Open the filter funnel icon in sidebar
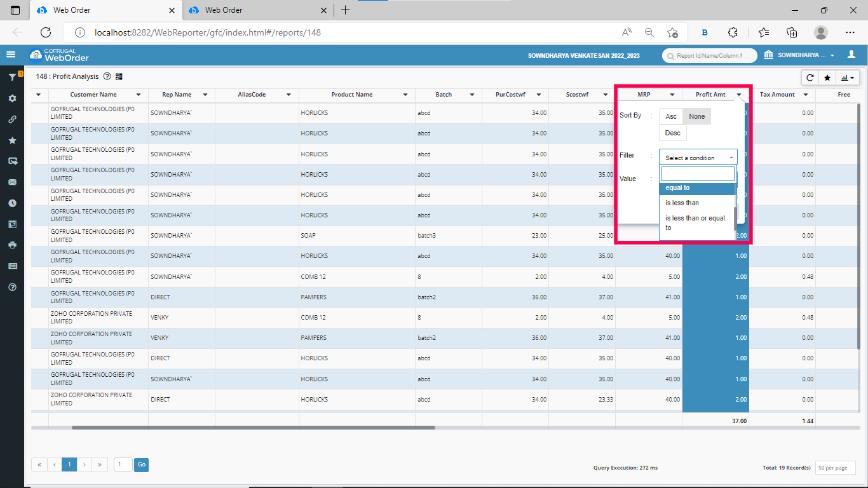 coord(12,77)
